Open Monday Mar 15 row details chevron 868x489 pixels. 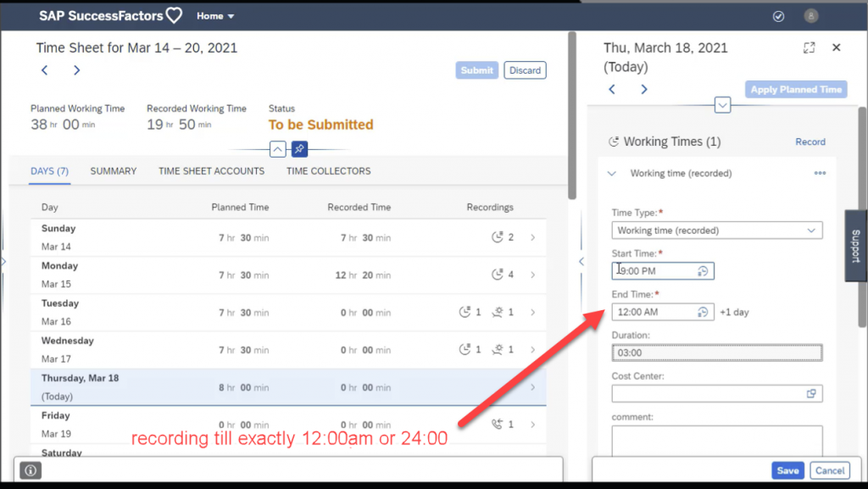click(532, 275)
